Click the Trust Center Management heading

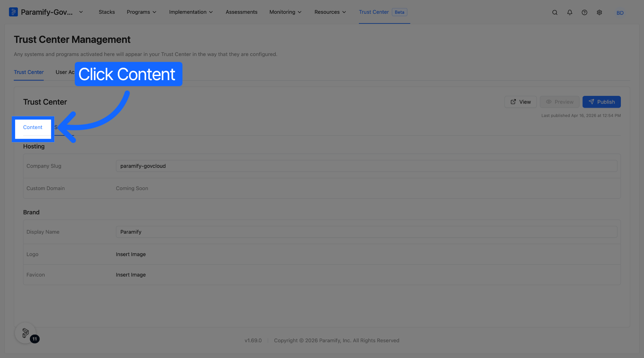(x=72, y=40)
